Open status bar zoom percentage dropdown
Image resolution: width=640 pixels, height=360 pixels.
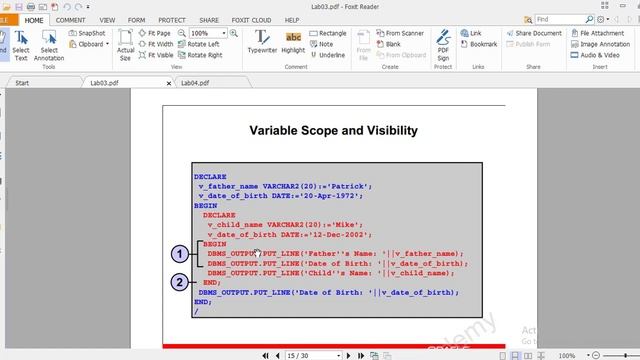click(x=588, y=356)
